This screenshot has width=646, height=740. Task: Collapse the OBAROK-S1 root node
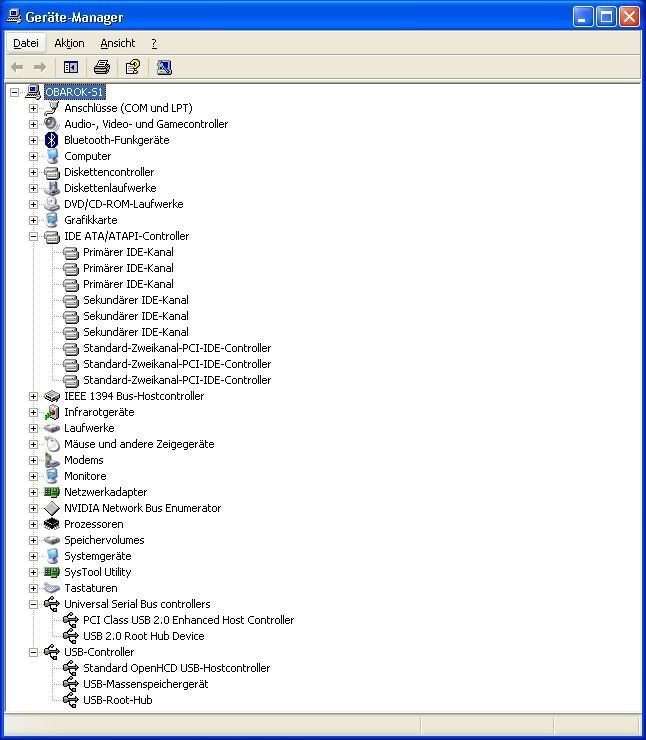15,92
